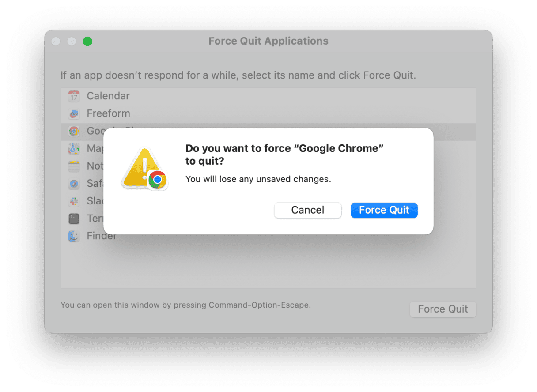Click the Maps app icon in list
This screenshot has height=392, width=537.
[x=74, y=149]
